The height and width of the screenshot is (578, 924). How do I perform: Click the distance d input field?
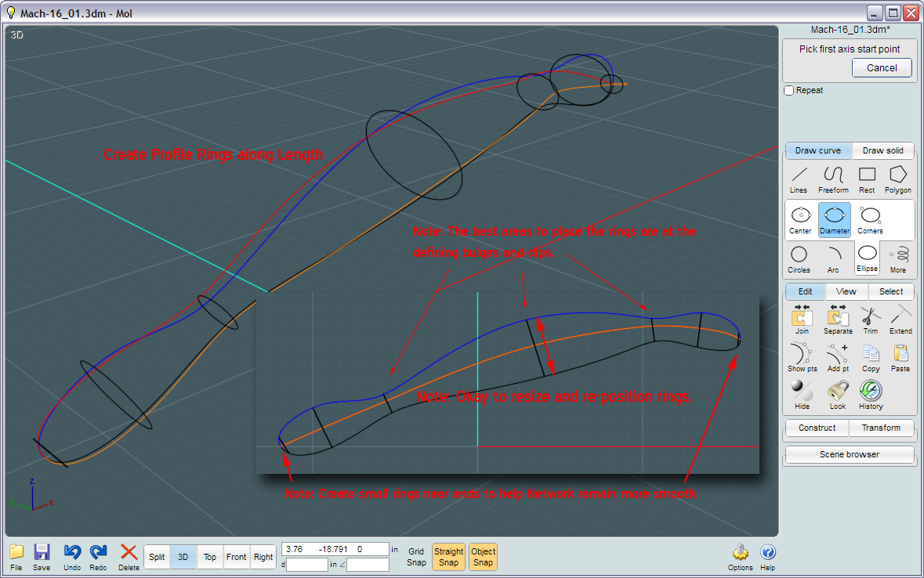(x=307, y=565)
